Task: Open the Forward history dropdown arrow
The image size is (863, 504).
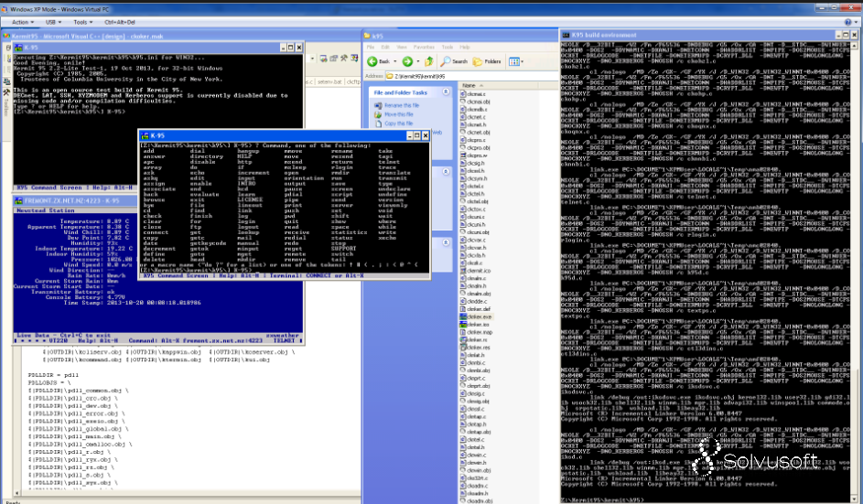Action: 417,61
